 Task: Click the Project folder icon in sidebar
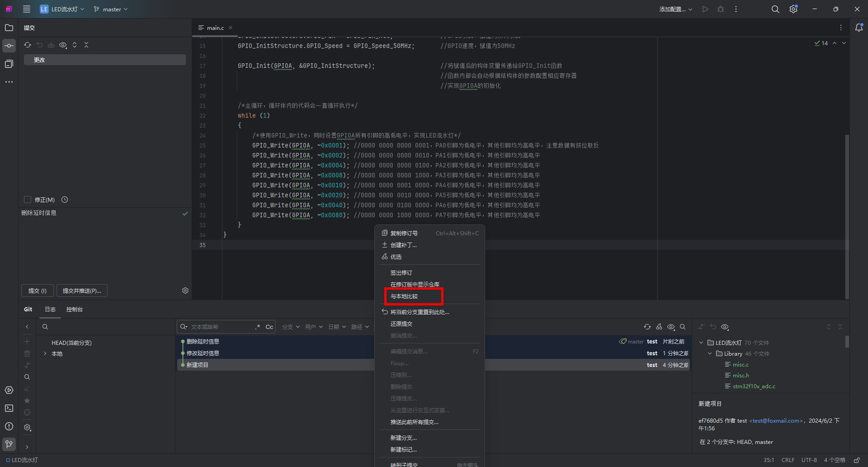[x=9, y=28]
